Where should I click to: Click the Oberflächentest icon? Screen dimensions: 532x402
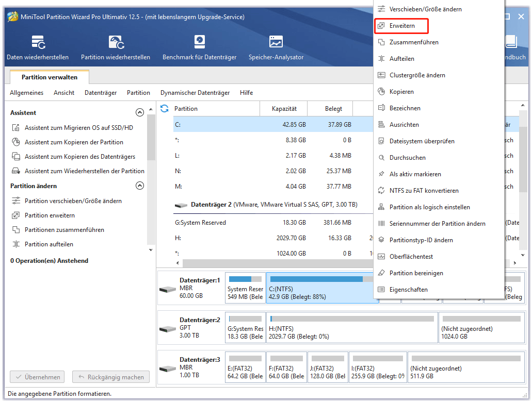pyautogui.click(x=381, y=257)
